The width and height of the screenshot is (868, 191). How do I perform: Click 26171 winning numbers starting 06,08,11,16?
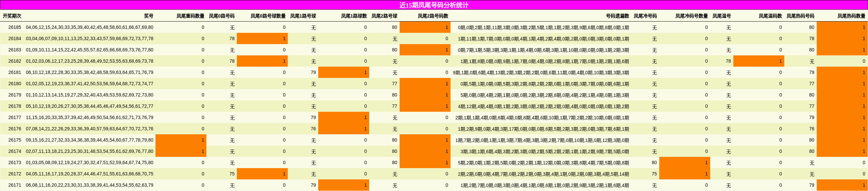[90, 185]
